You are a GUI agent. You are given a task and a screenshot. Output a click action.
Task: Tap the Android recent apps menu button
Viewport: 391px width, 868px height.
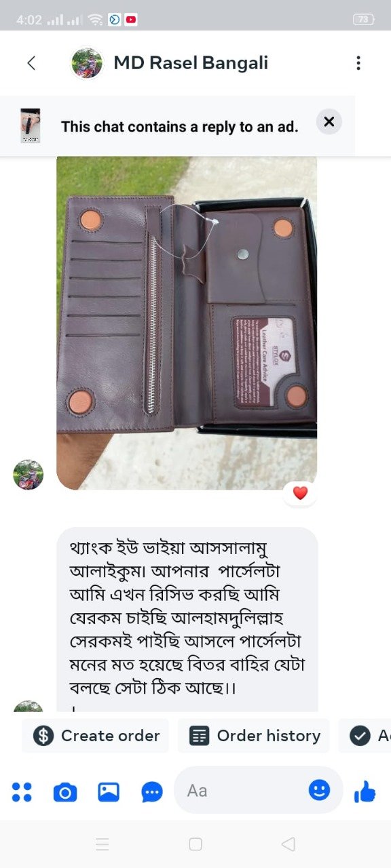click(x=103, y=844)
